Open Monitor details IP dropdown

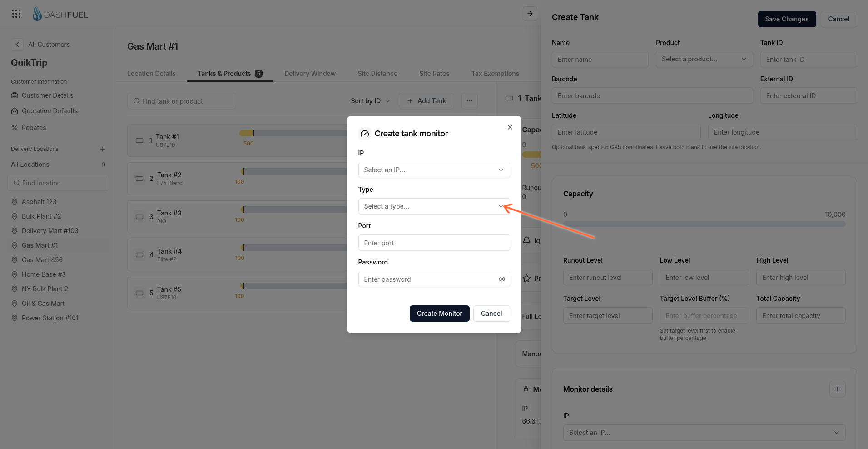coord(704,433)
